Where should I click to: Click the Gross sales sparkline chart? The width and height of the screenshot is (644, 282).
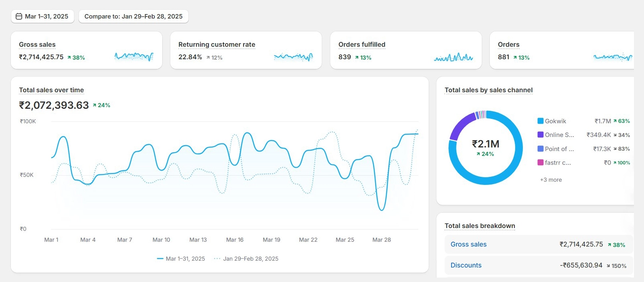click(134, 57)
